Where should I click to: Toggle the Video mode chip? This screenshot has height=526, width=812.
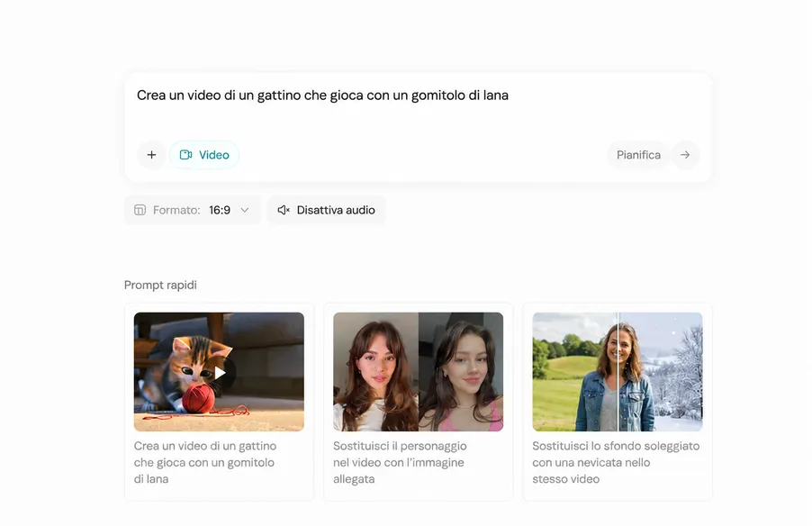point(204,155)
